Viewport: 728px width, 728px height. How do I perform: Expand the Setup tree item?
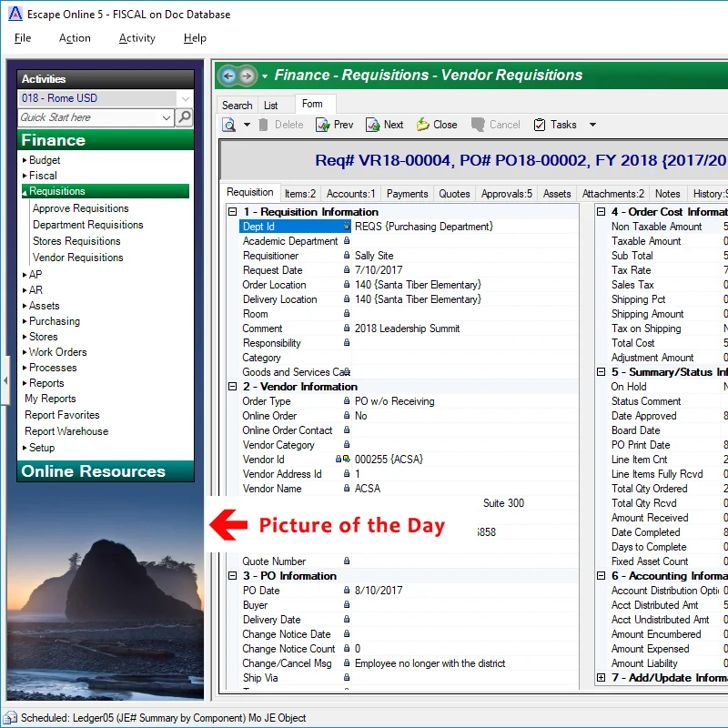coord(25,448)
